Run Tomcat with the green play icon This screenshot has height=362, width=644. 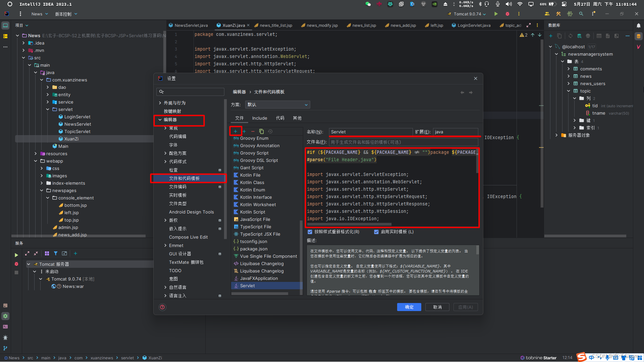tap(496, 14)
